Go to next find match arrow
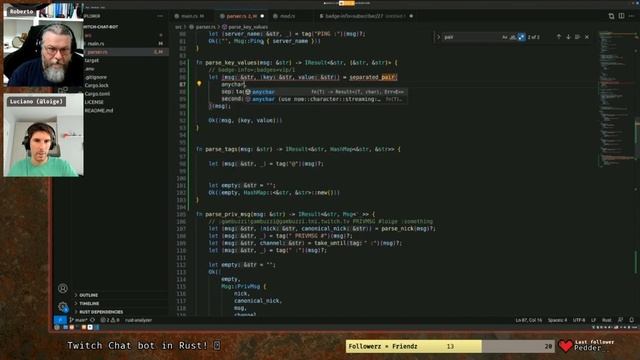This screenshot has width=640, height=360. point(568,37)
